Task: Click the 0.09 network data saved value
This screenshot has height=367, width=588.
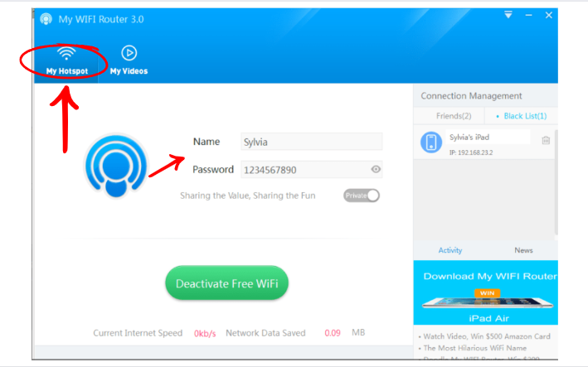Action: (x=333, y=333)
